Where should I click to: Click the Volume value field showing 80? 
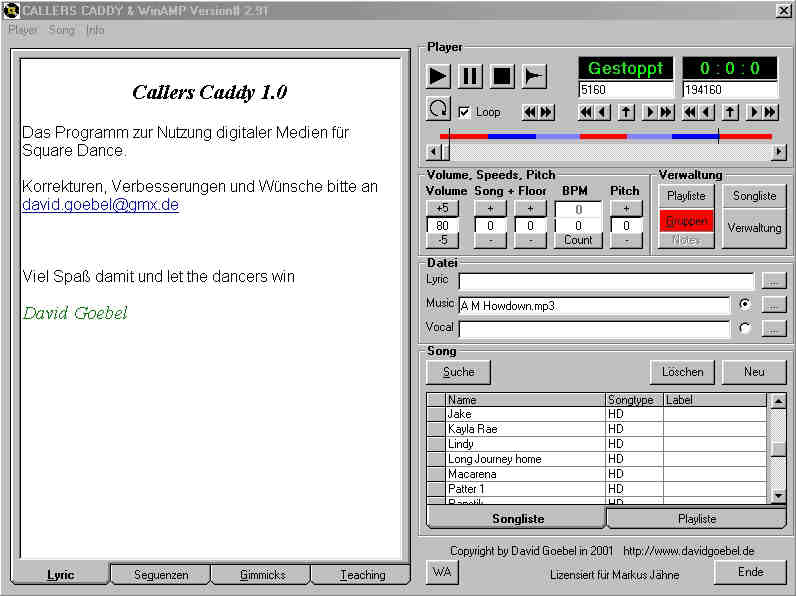[442, 225]
